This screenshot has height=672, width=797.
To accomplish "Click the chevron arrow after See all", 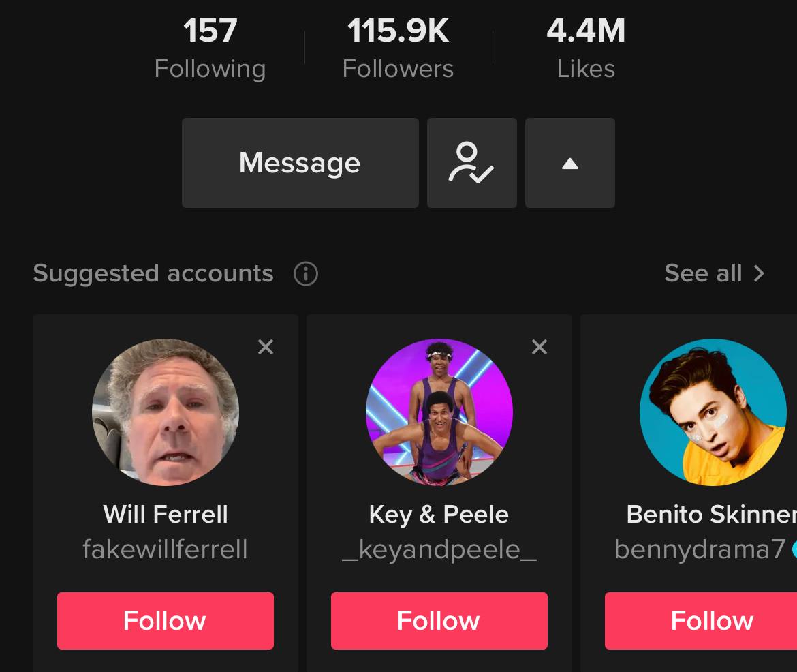I will tap(759, 273).
